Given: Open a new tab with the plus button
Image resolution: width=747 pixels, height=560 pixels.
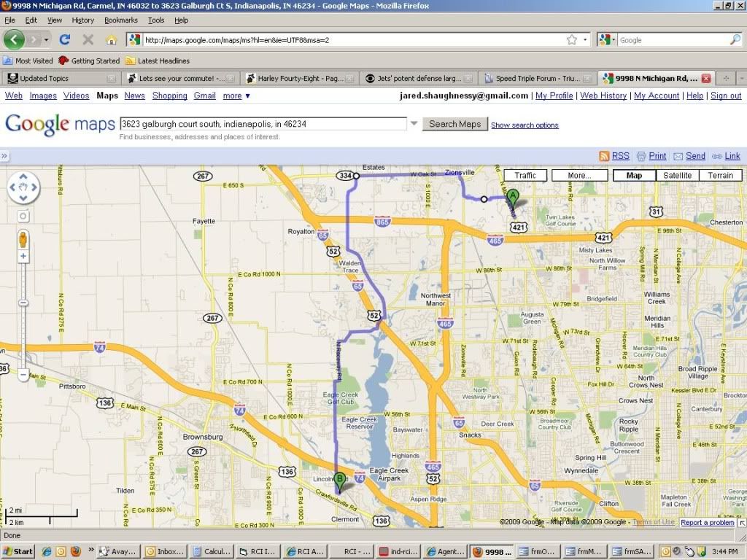Looking at the screenshot, I should tap(726, 78).
